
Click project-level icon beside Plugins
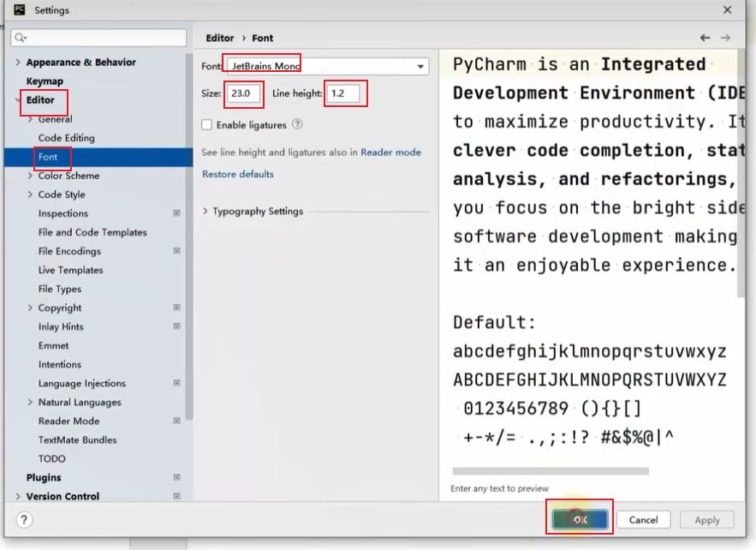(x=176, y=477)
